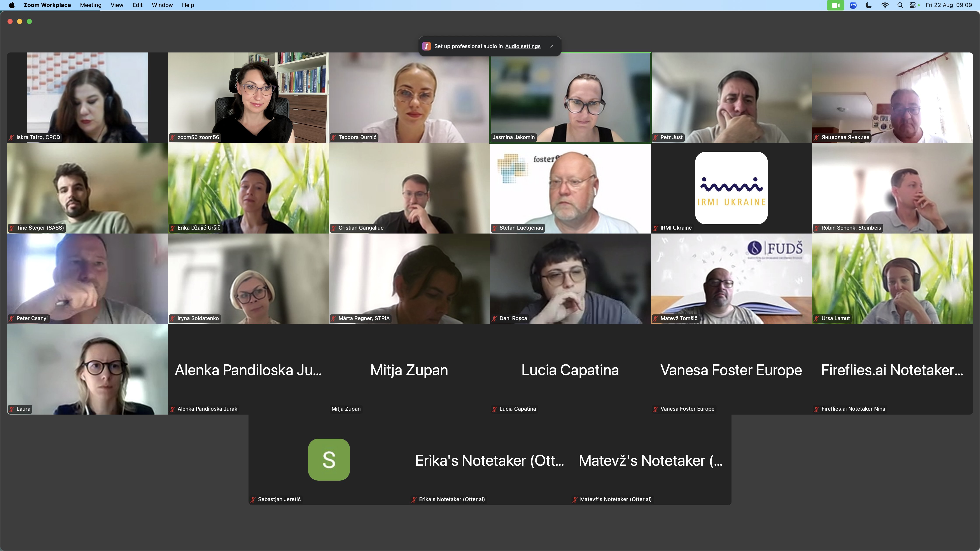Click the green Zoom camera icon in menu bar
Image resolution: width=980 pixels, height=551 pixels.
tap(835, 5)
